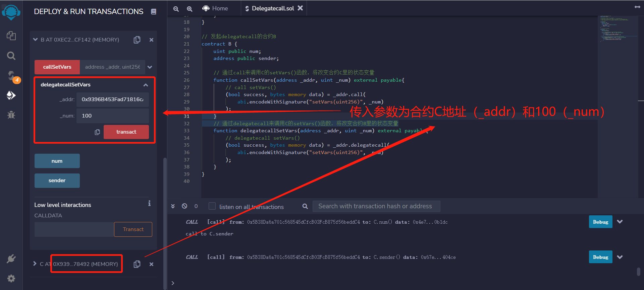The width and height of the screenshot is (644, 290).
Task: Close the Delegatecall.sol tab
Action: (x=300, y=8)
